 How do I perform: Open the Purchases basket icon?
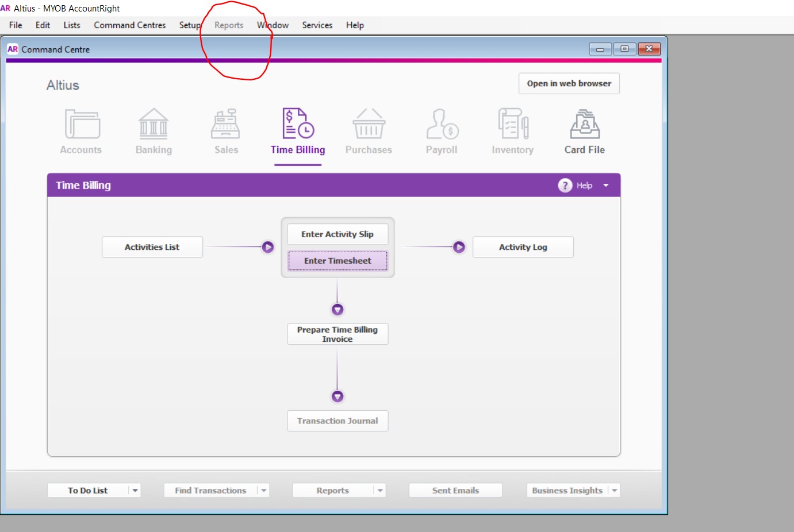(x=369, y=124)
